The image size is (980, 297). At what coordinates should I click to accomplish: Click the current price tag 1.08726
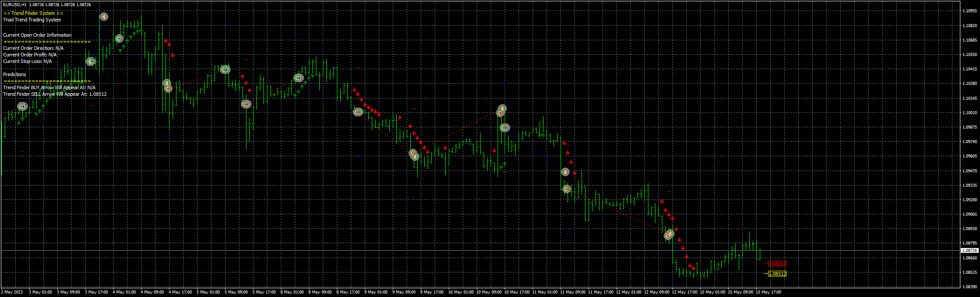pyautogui.click(x=970, y=251)
